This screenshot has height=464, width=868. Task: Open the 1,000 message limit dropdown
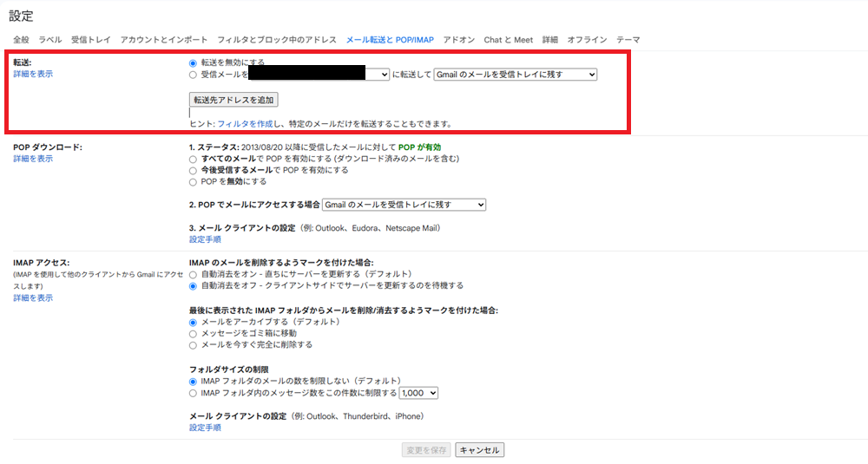(x=419, y=393)
